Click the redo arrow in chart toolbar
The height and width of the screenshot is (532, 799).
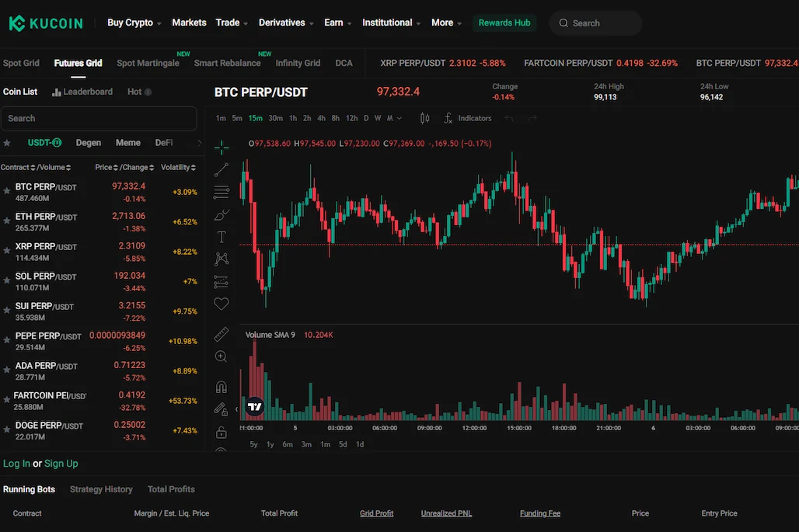pyautogui.click(x=532, y=118)
